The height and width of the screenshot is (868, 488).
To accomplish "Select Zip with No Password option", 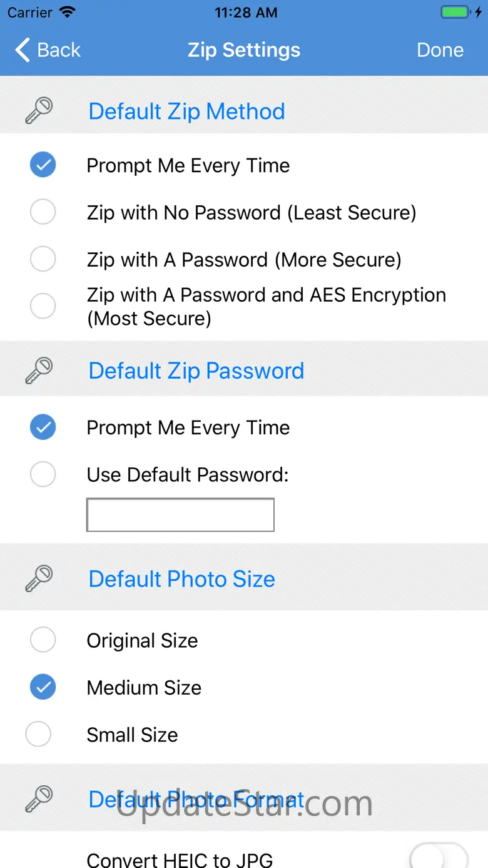I will coord(43,212).
